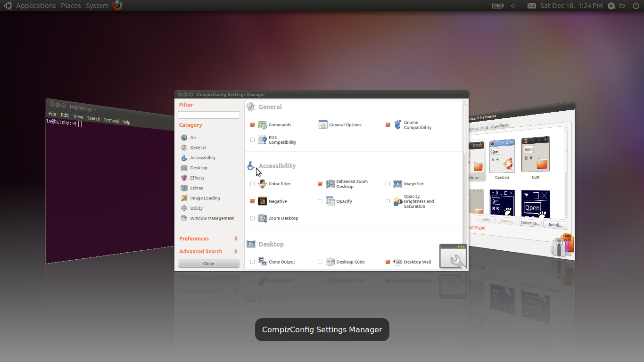Enable the Color filter plugin

tap(252, 184)
